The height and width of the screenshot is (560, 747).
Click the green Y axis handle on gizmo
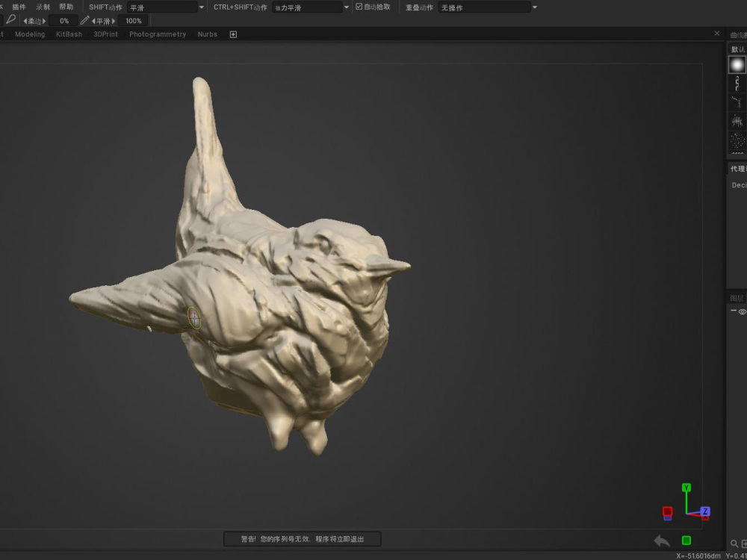pos(686,488)
